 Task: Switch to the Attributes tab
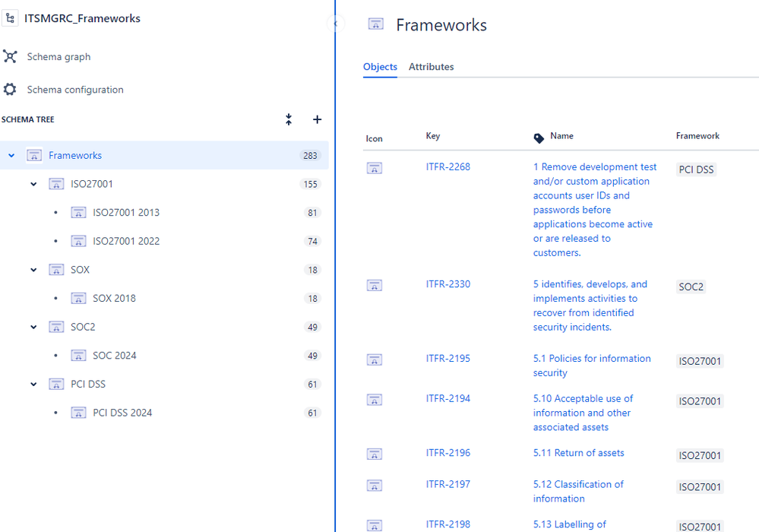pyautogui.click(x=431, y=67)
